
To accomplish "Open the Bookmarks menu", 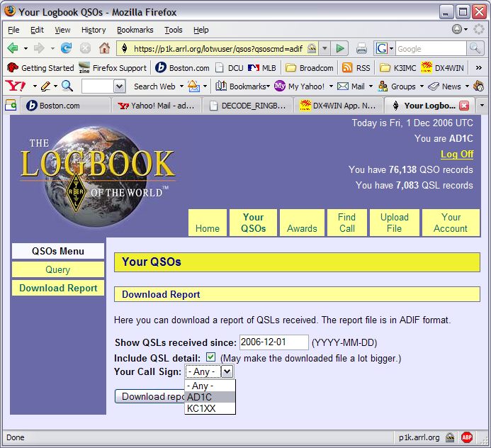I will [x=135, y=30].
